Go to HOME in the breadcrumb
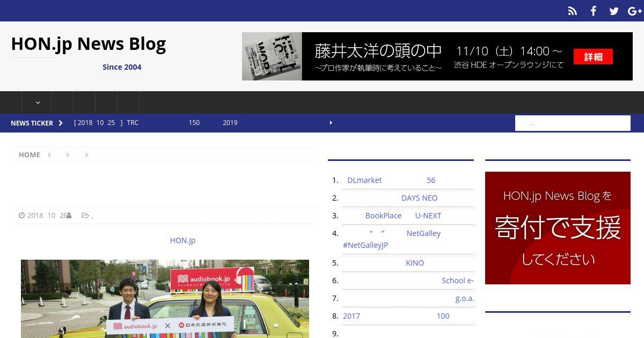This screenshot has width=644, height=338. [x=30, y=155]
